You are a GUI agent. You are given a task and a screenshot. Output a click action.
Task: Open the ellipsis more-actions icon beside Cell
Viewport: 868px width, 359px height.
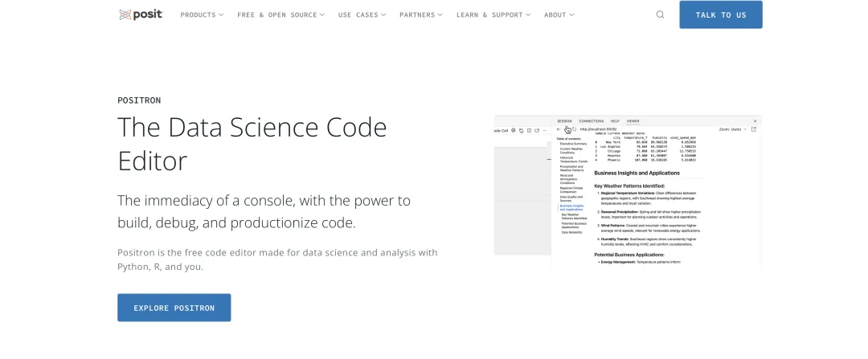(x=545, y=131)
